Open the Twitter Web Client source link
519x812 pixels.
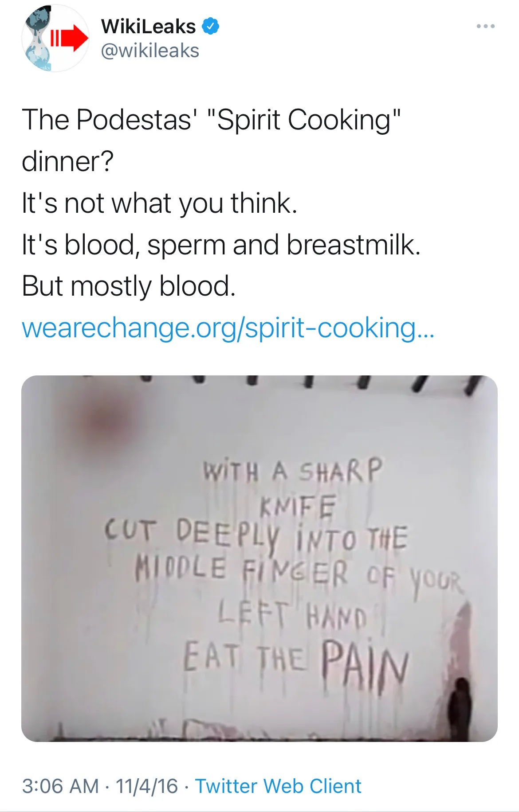pyautogui.click(x=278, y=786)
